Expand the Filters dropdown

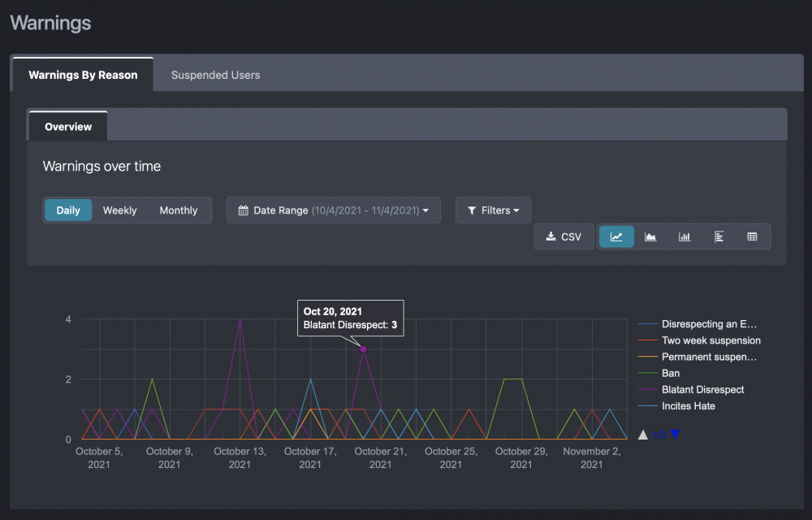pyautogui.click(x=494, y=210)
